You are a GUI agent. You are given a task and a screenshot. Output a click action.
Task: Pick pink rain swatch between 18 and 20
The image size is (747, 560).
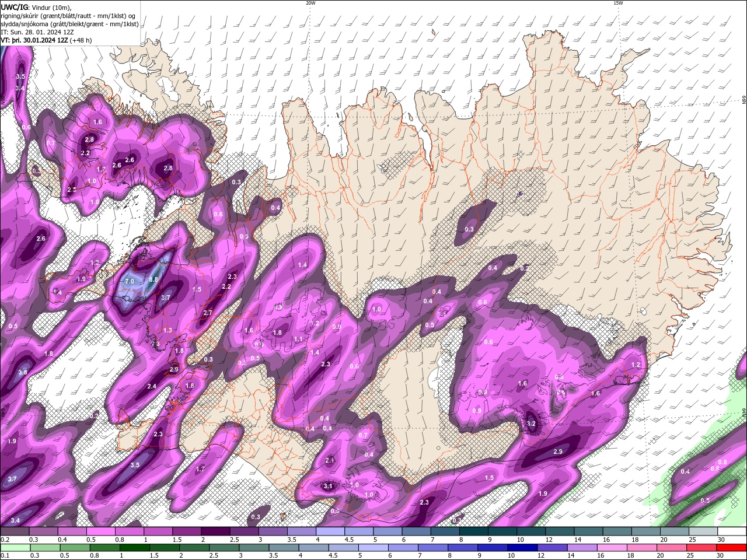640,548
